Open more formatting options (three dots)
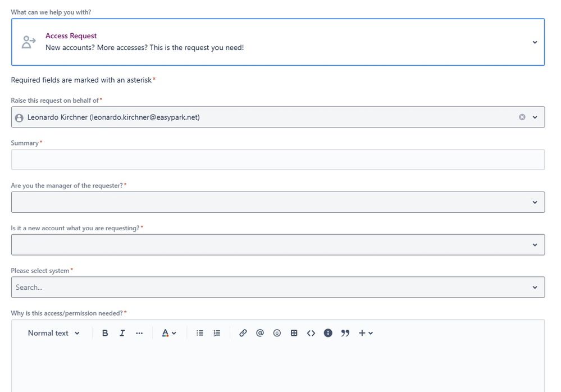The image size is (561, 392). [x=139, y=333]
